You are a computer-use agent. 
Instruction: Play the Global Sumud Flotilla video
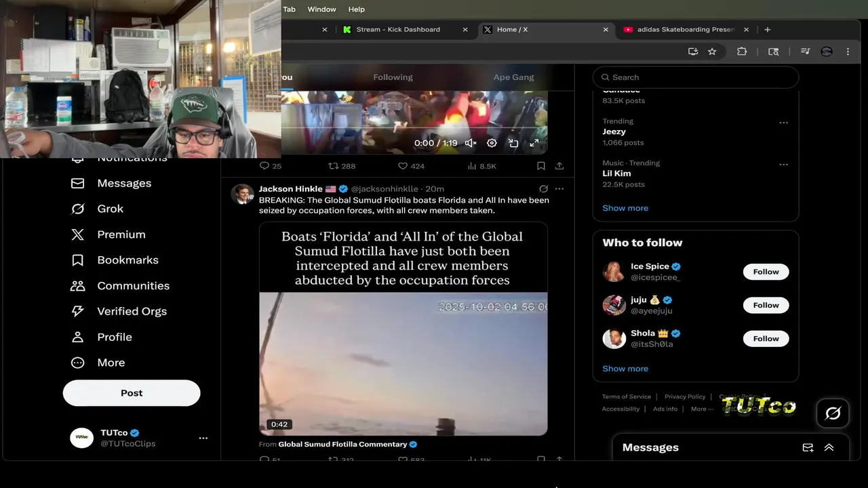403,363
